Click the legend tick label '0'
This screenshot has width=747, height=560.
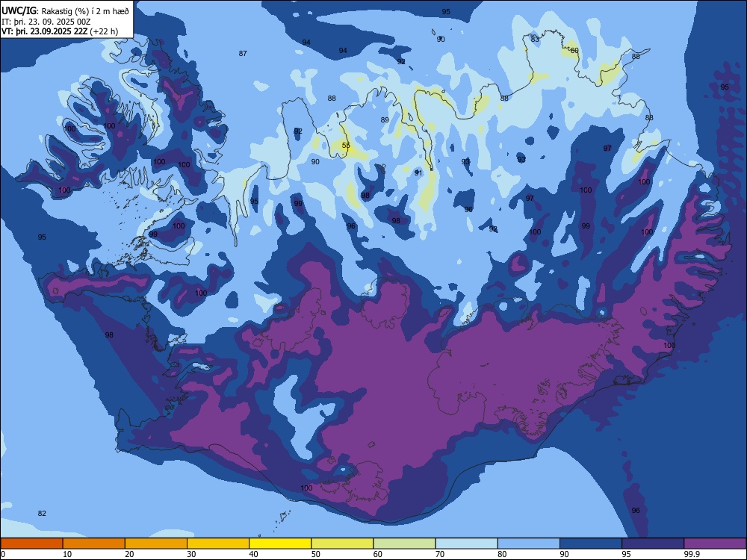click(x=3, y=554)
